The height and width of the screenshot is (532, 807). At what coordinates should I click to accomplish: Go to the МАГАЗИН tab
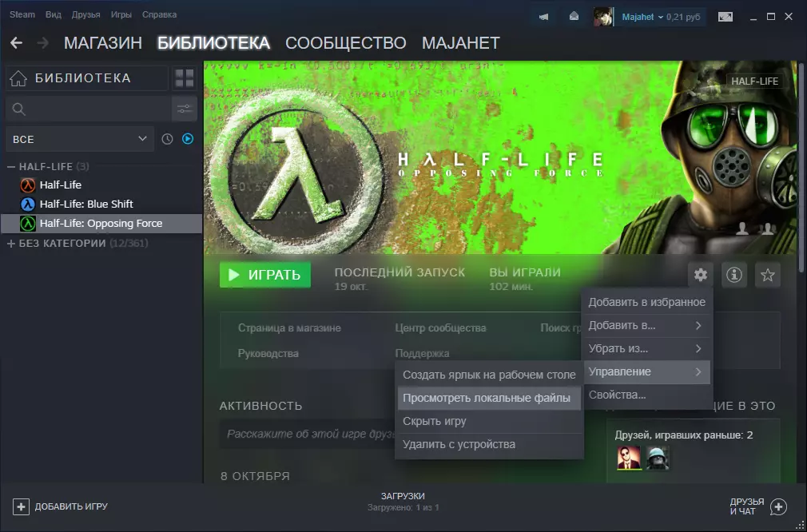click(x=103, y=42)
